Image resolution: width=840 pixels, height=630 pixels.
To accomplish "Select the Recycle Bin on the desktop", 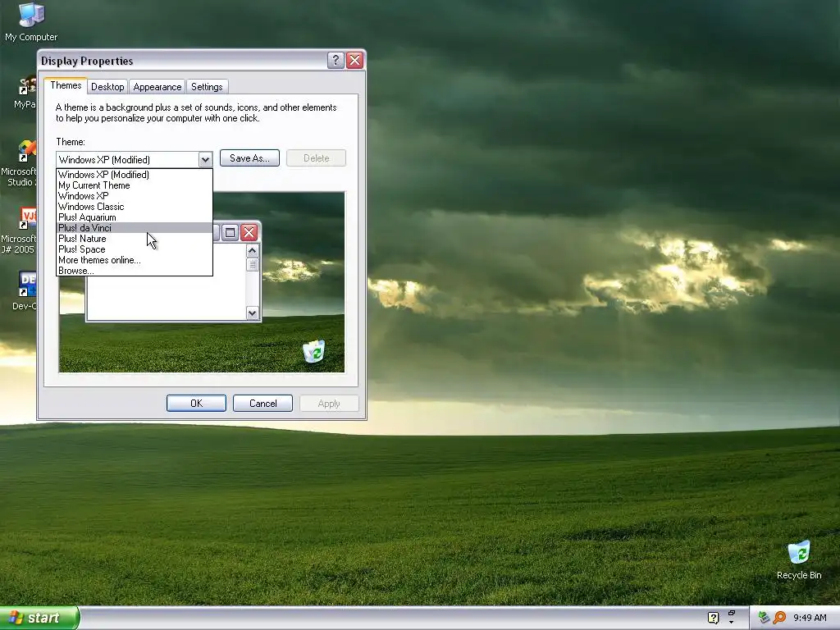I will [799, 559].
